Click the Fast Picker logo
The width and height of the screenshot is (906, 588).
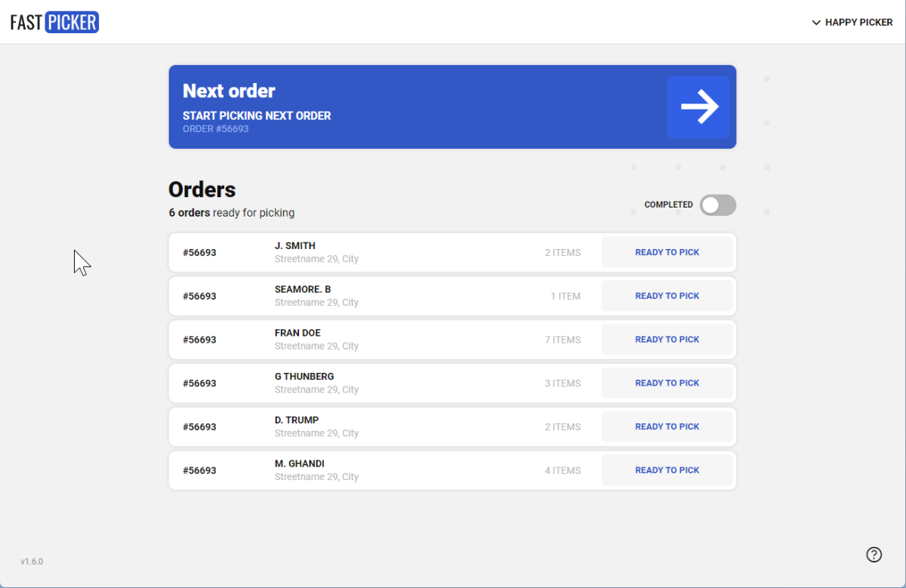tap(54, 23)
